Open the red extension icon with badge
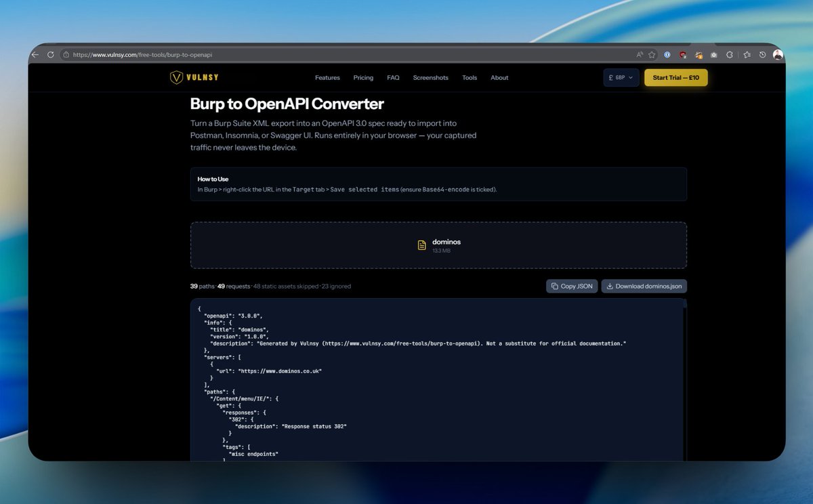Viewport: 813px width, 504px height. coord(684,55)
